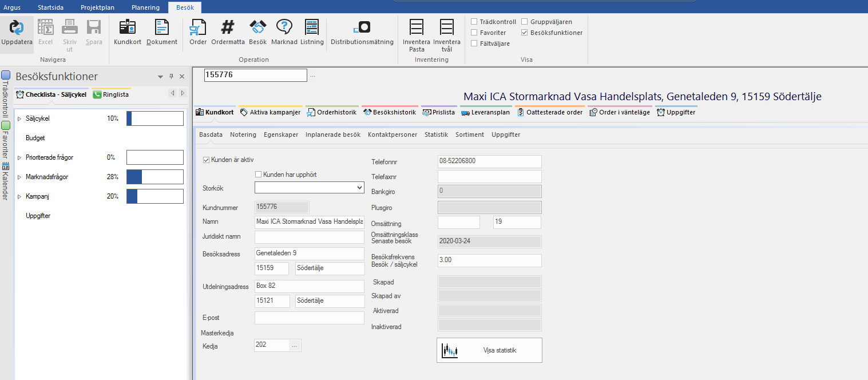
Task: Click the Skriv ut printer icon
Action: tap(70, 27)
